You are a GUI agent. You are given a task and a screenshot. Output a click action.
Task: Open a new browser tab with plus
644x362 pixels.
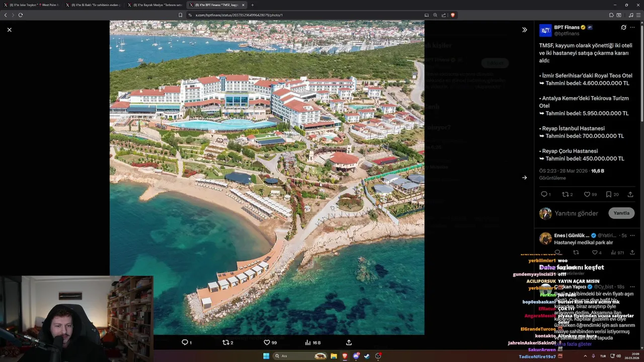pyautogui.click(x=253, y=5)
